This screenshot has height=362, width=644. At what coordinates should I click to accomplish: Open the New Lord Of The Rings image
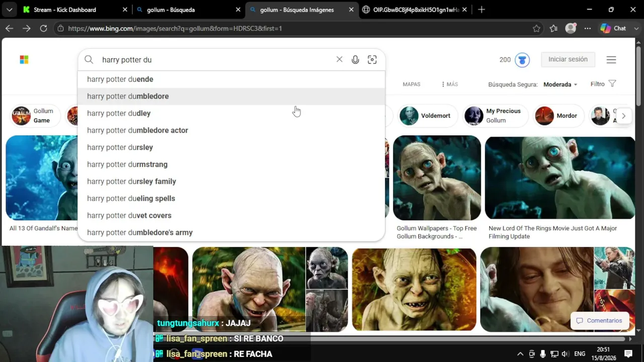(x=560, y=178)
